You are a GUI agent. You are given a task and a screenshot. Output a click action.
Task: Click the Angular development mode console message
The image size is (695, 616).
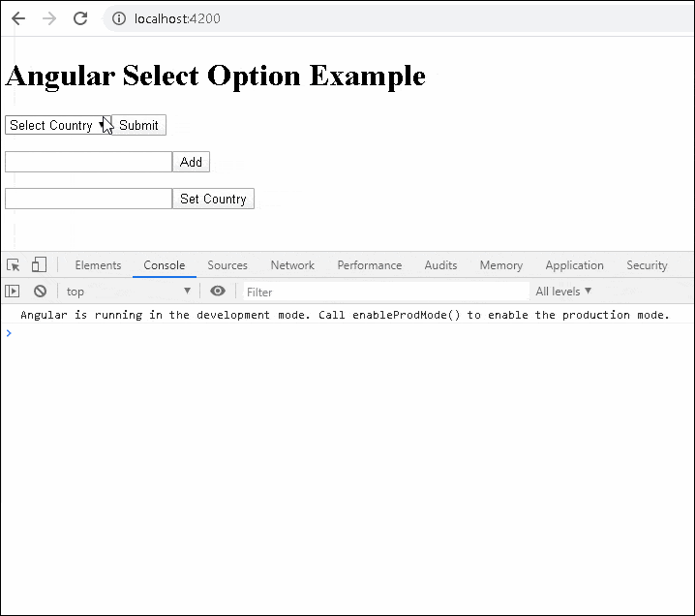click(x=345, y=315)
